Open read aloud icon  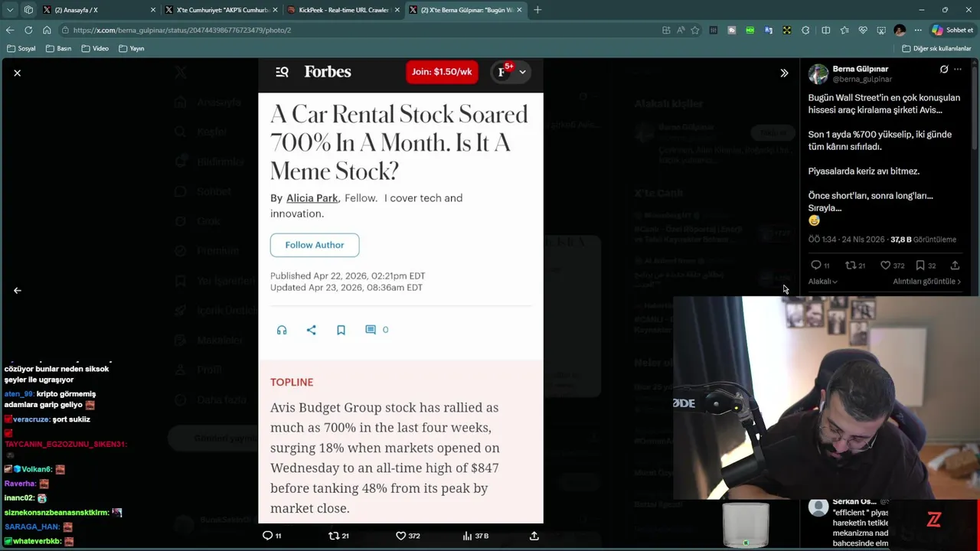(681, 30)
